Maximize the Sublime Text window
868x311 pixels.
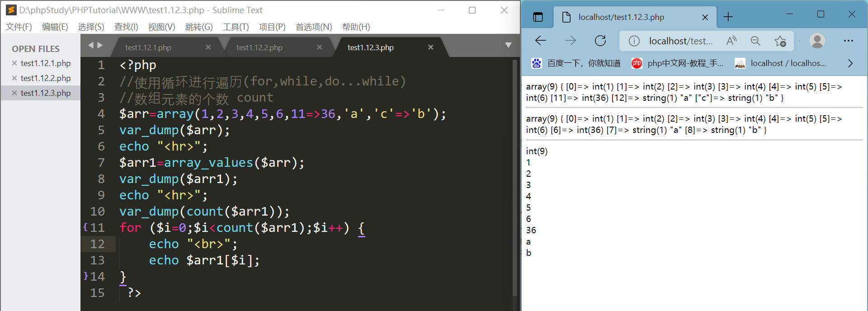point(472,10)
